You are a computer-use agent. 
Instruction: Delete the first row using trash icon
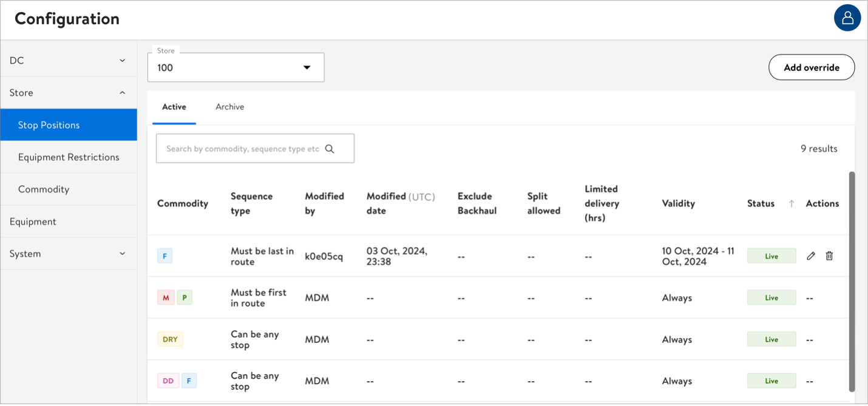(829, 256)
